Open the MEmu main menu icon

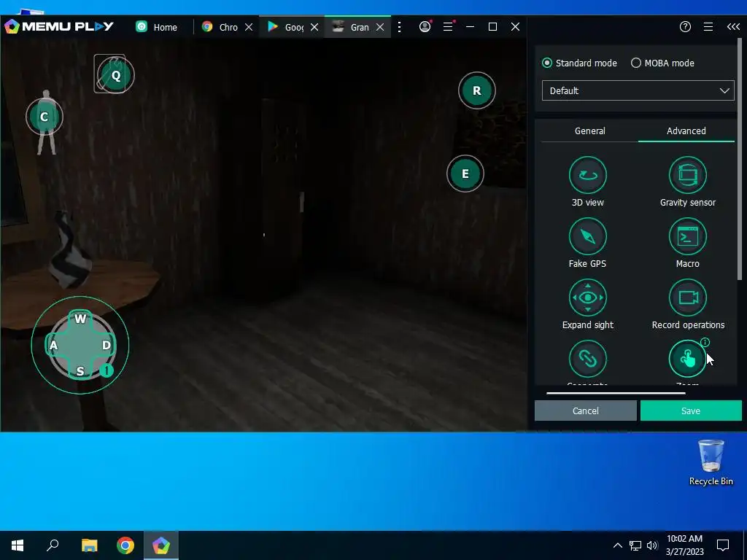click(448, 27)
